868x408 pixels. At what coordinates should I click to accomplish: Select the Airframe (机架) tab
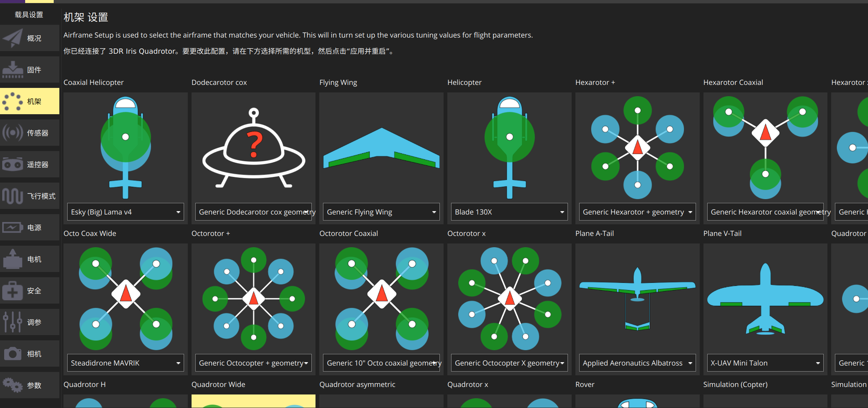(30, 101)
